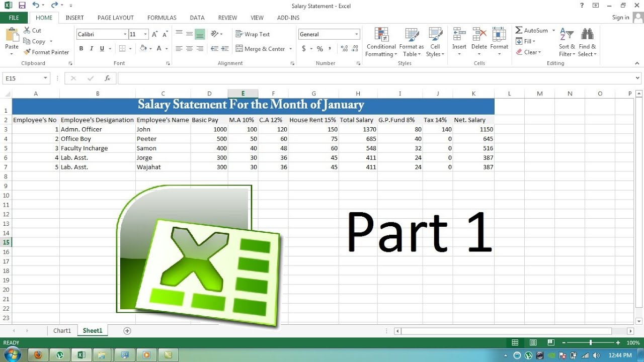Click the zoom slider handle

tap(590, 342)
